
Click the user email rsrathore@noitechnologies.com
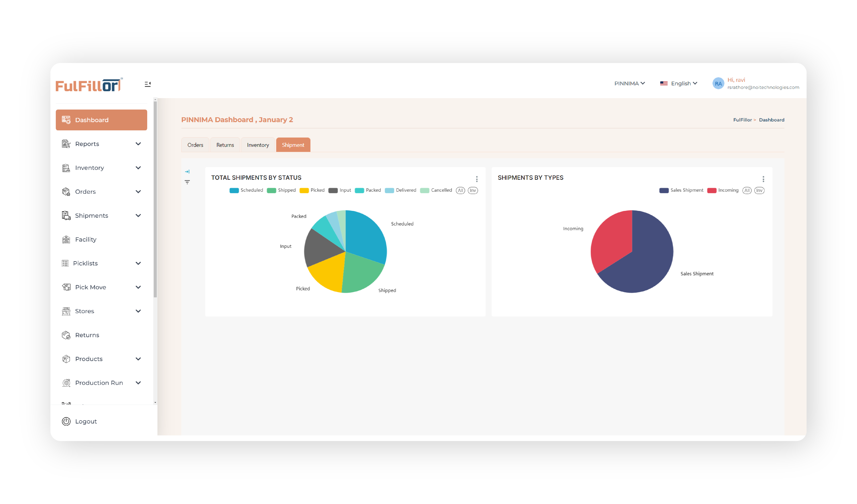pos(763,87)
